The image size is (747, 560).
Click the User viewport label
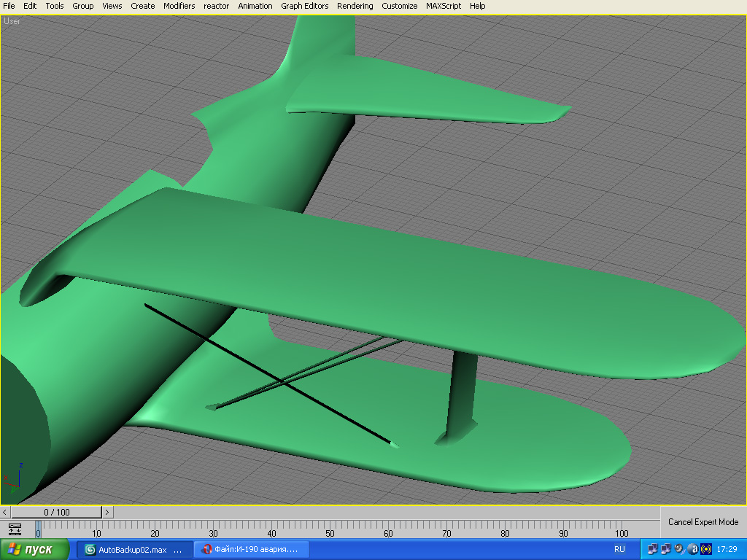coord(12,21)
